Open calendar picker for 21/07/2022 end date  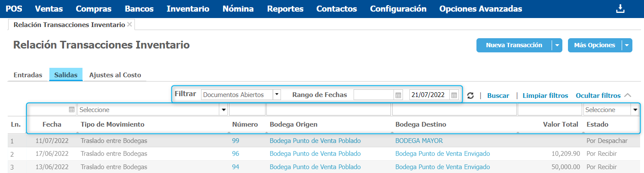click(454, 95)
